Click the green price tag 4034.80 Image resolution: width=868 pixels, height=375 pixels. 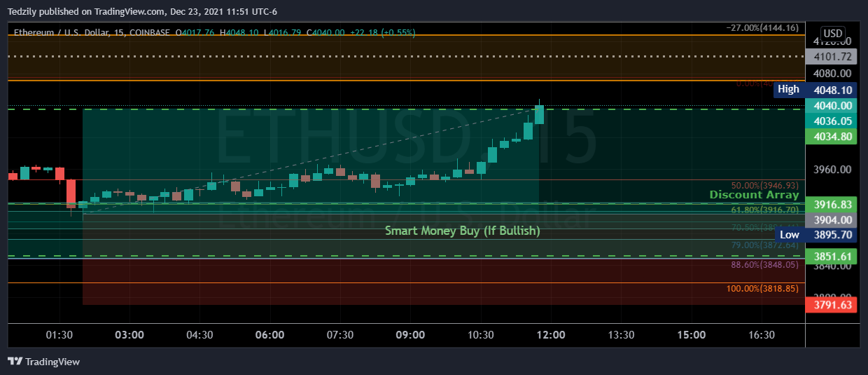click(831, 136)
